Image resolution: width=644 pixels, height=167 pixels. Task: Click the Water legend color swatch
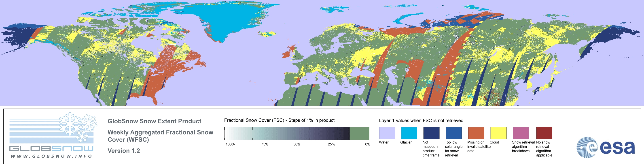coord(387,133)
